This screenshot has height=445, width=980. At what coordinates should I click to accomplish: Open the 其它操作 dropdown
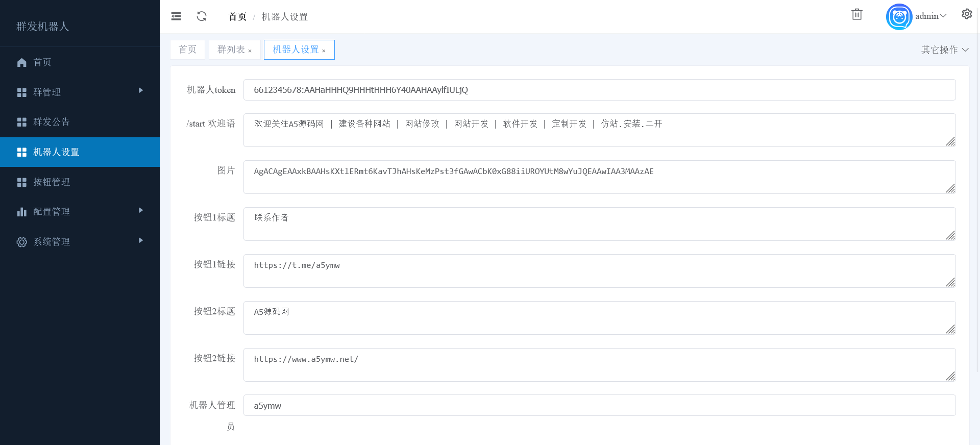(944, 50)
